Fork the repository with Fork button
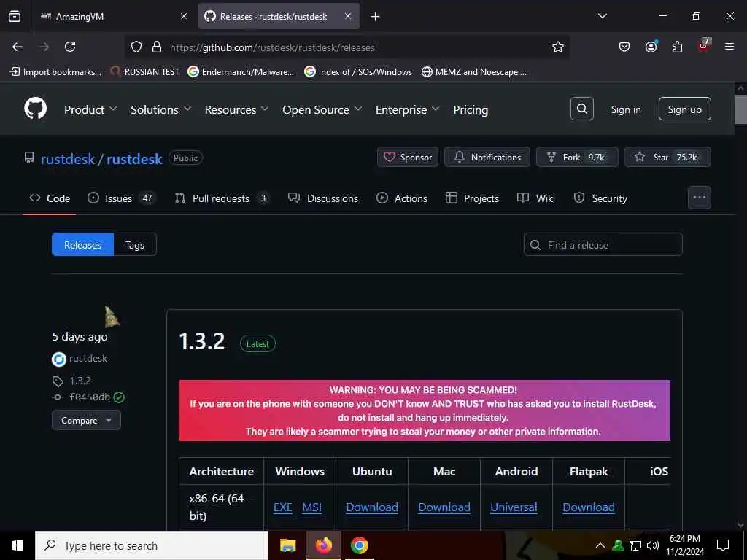 [x=577, y=157]
